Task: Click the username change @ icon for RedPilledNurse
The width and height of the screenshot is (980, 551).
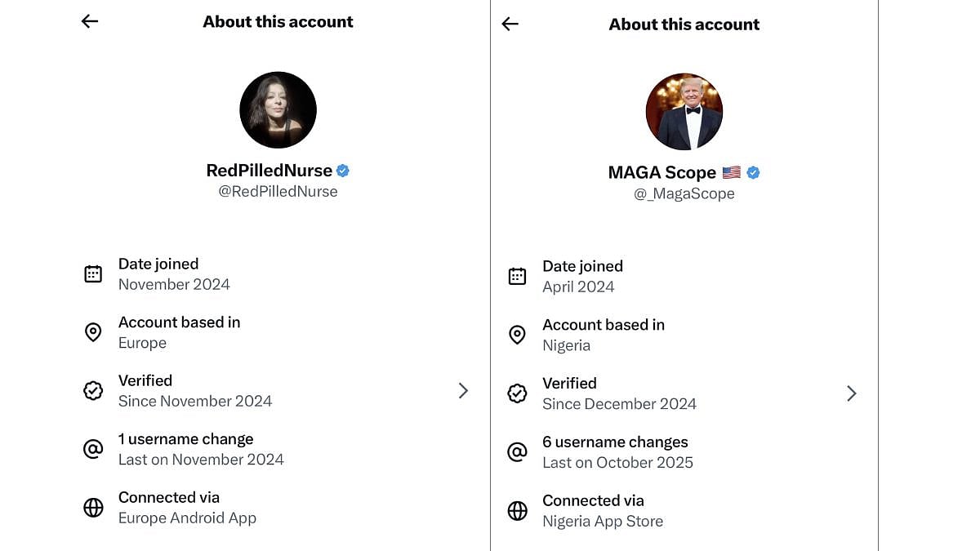Action: click(x=92, y=449)
